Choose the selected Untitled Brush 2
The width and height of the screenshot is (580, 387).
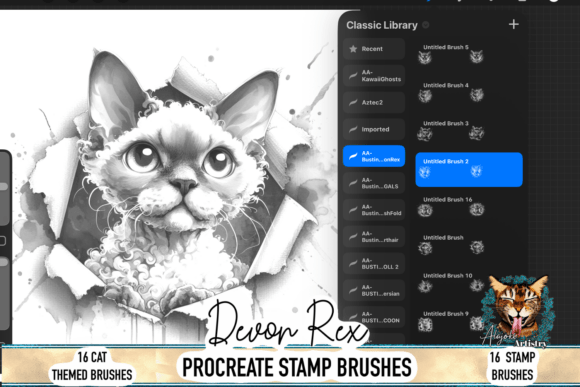pyautogui.click(x=469, y=169)
